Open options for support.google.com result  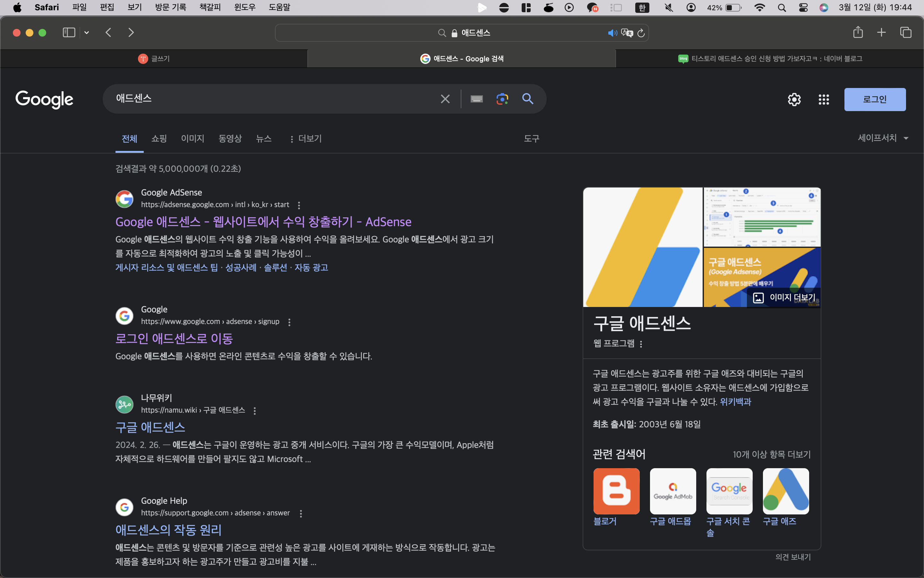point(301,513)
